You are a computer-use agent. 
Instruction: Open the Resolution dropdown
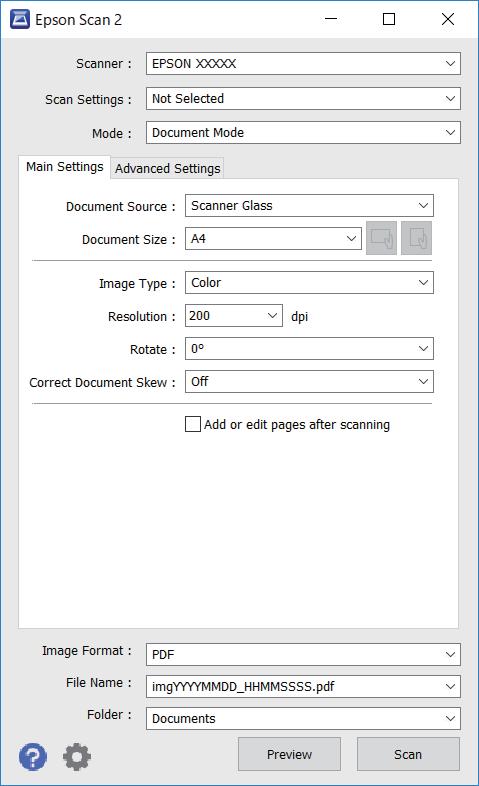pyautogui.click(x=234, y=316)
